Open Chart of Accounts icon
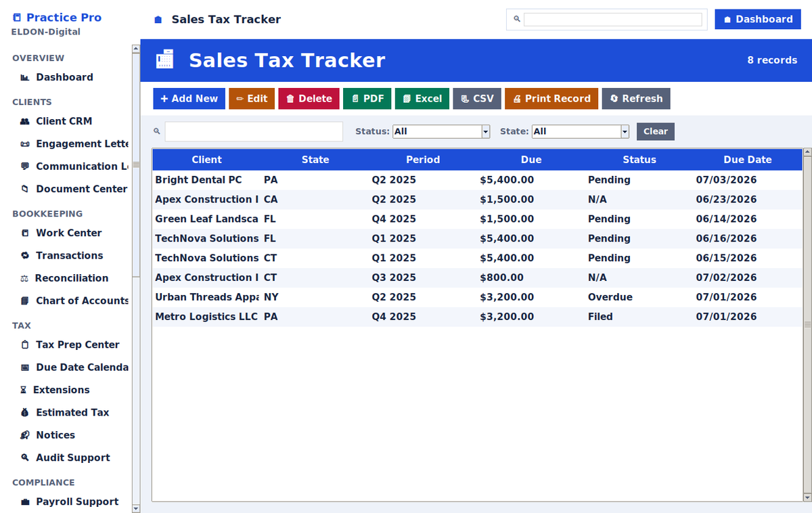812x513 pixels. (25, 301)
